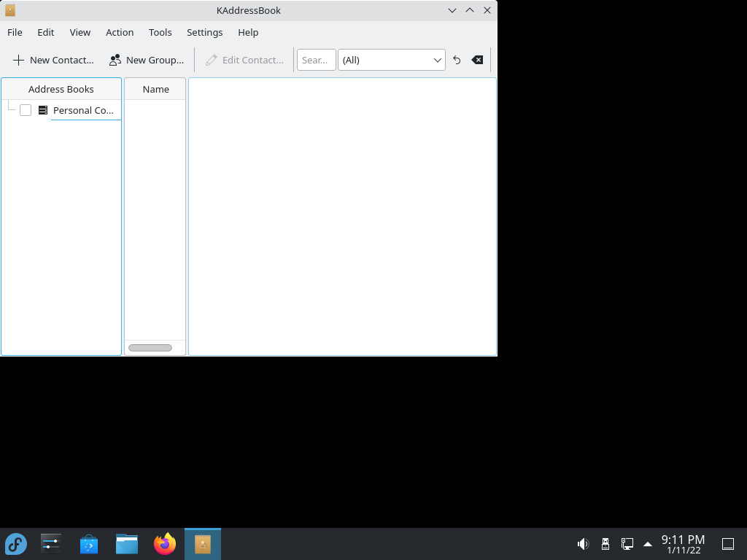Open the Edit menu

(46, 32)
